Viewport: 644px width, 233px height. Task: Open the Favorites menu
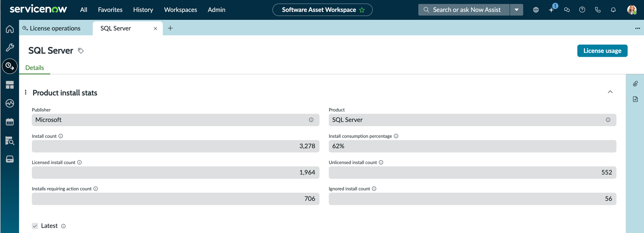coord(110,10)
